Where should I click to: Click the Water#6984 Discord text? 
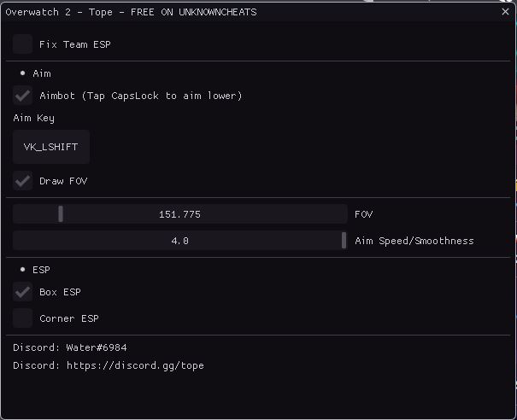coord(97,347)
